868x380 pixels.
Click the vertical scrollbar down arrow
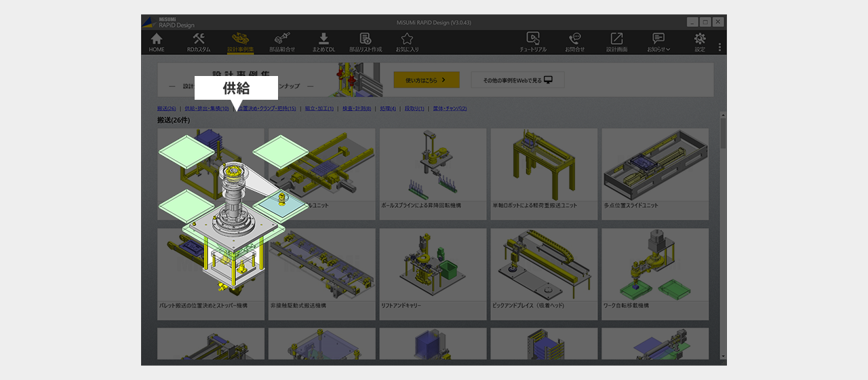coord(723,356)
